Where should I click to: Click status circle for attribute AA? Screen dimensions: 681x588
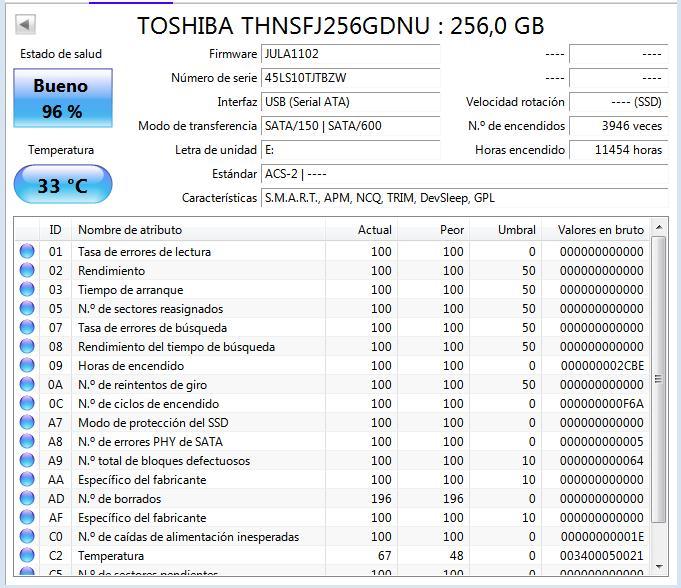pyautogui.click(x=27, y=479)
